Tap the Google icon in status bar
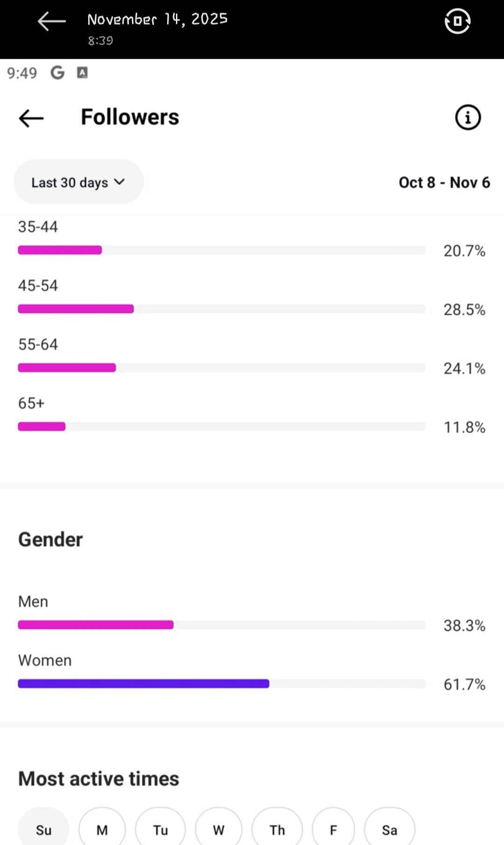504x845 pixels. click(x=57, y=73)
